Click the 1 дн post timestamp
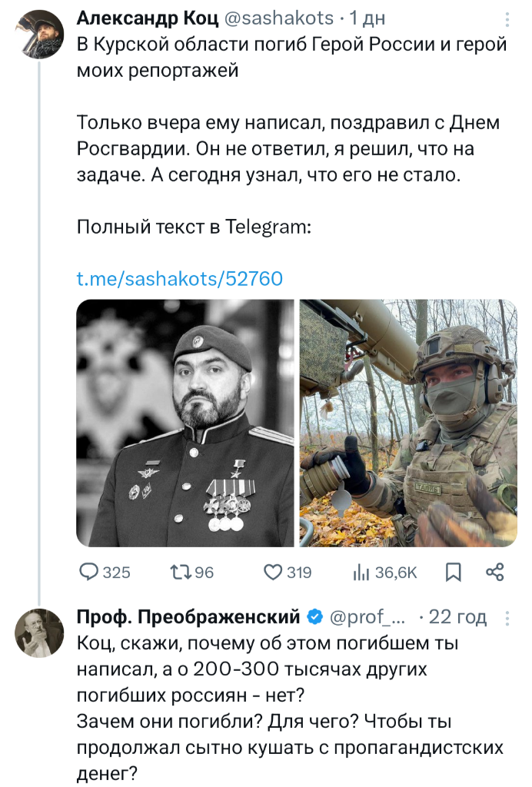 coord(367,18)
